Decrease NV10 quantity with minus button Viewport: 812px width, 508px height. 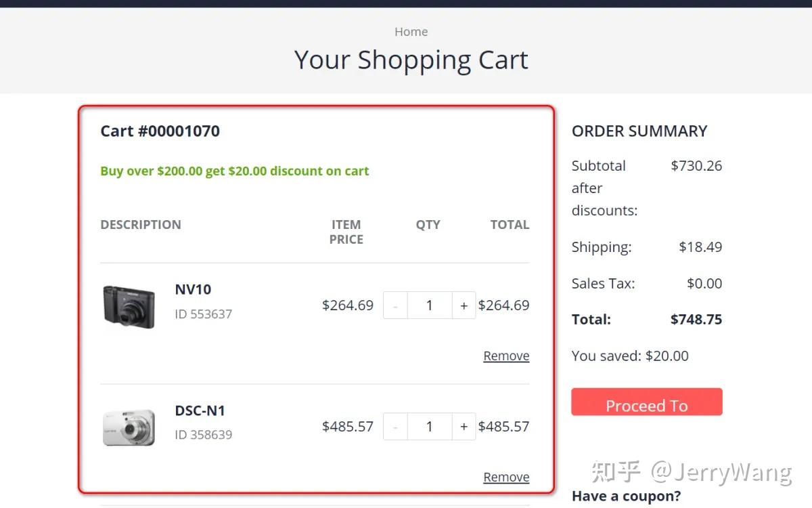click(x=395, y=305)
